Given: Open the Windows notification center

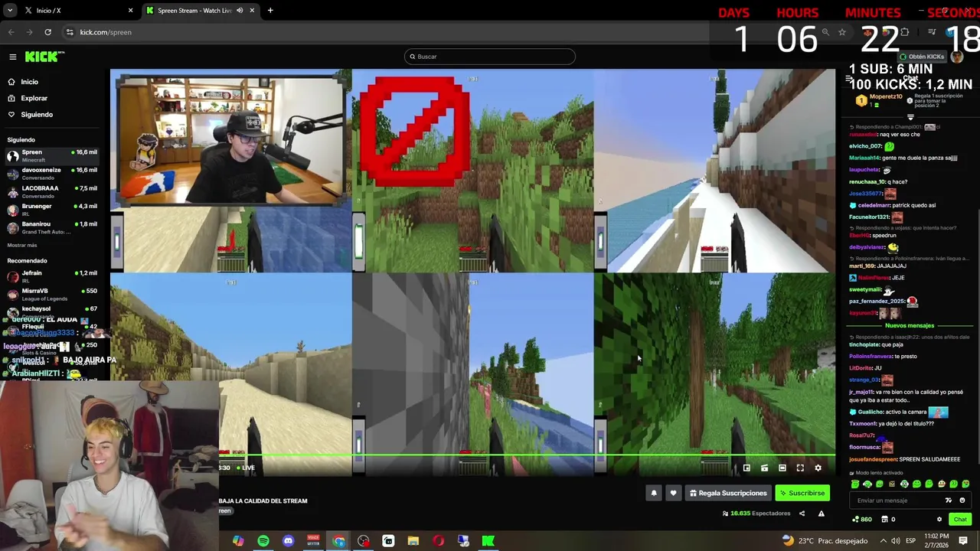Looking at the screenshot, I should (963, 541).
